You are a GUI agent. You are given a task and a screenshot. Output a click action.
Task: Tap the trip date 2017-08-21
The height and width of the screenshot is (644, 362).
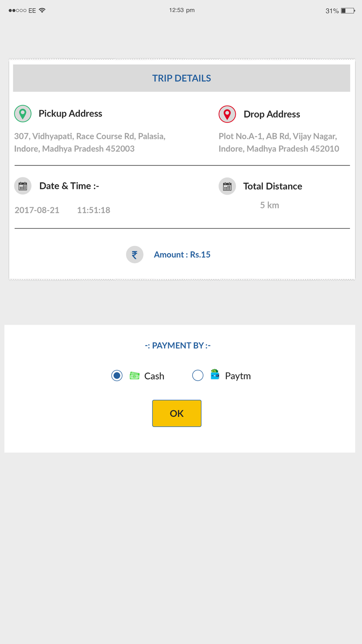pos(37,210)
